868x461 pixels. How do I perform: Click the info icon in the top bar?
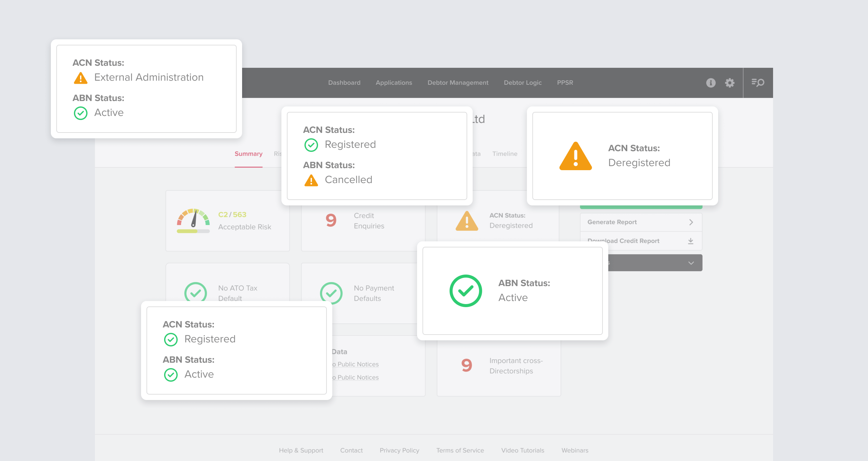pyautogui.click(x=711, y=82)
